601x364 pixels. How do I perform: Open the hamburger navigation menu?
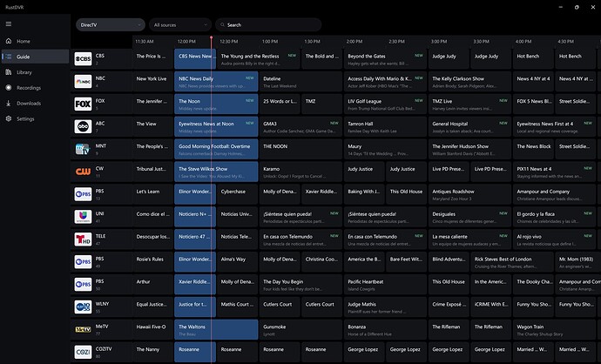(x=9, y=24)
